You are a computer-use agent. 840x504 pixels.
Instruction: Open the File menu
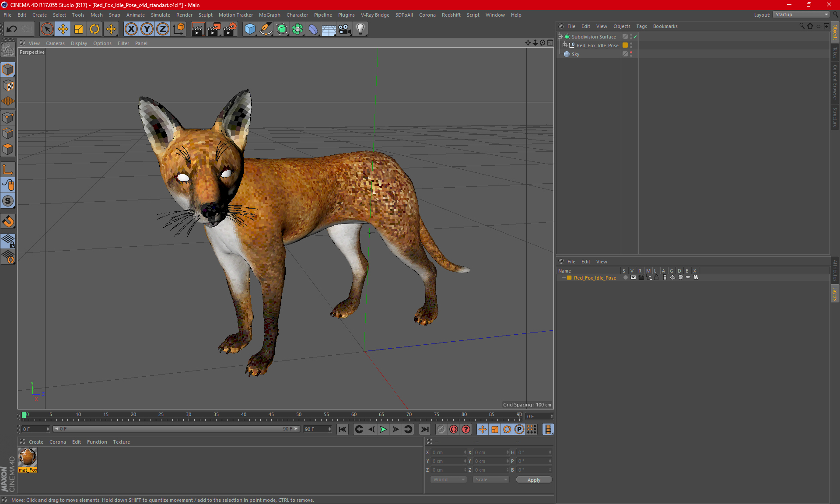point(7,15)
